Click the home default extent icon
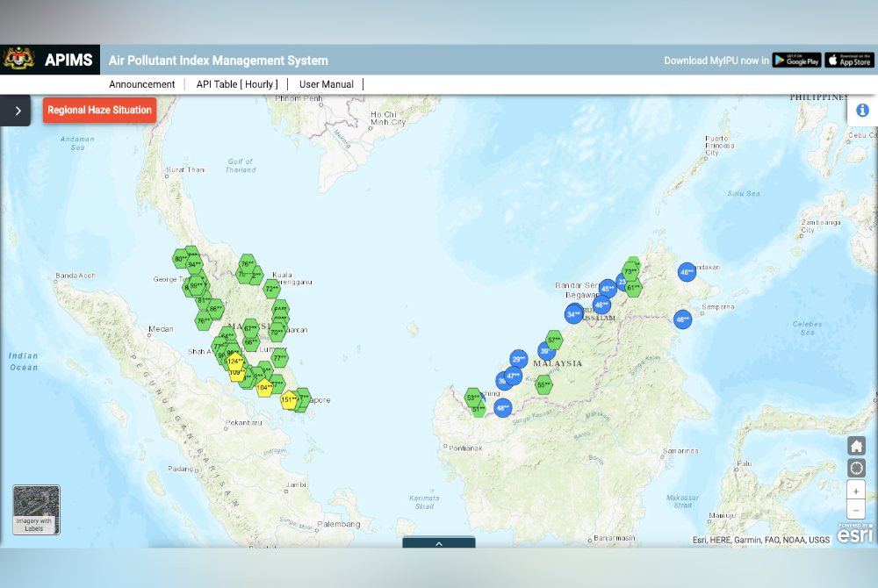The width and height of the screenshot is (878, 588). [x=856, y=446]
